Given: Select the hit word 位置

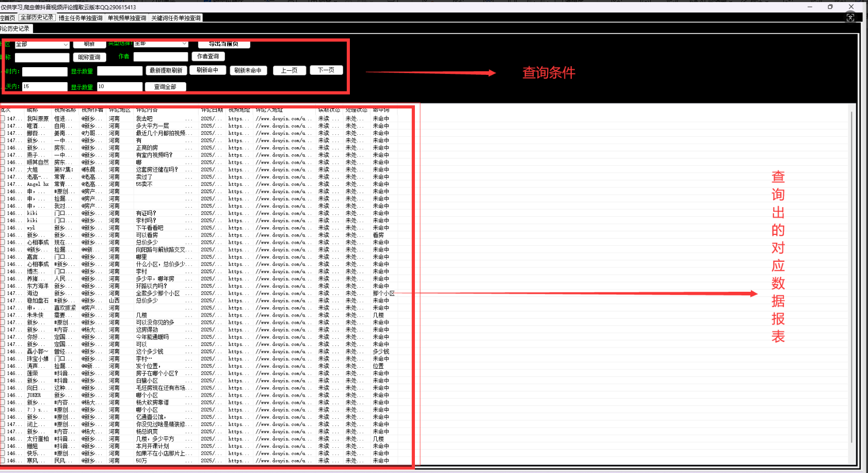Looking at the screenshot, I should tap(378, 366).
